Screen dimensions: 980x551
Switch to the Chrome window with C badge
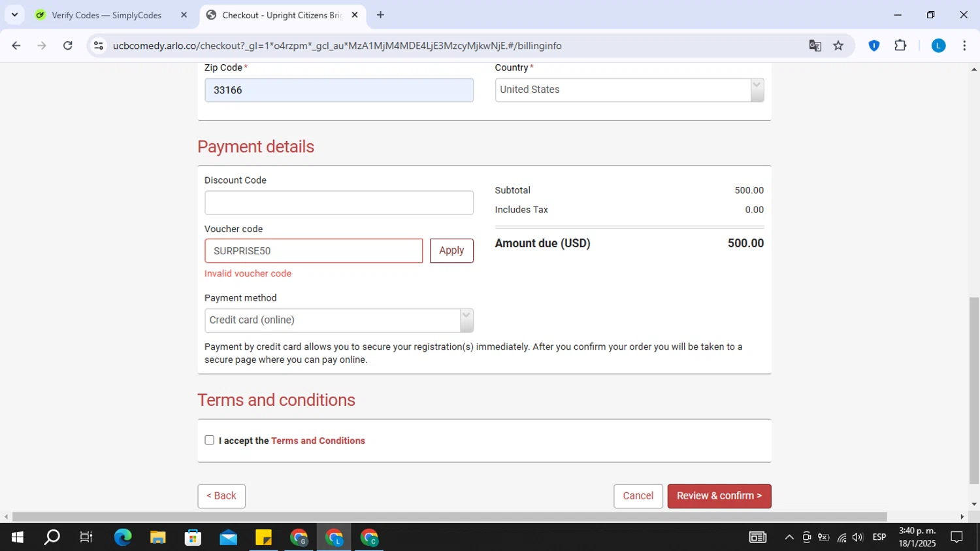370,537
